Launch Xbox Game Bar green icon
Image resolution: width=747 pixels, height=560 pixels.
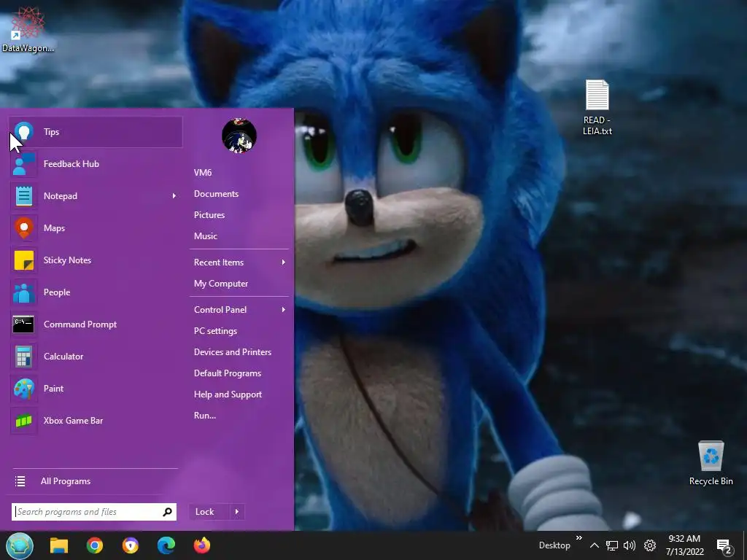point(24,421)
